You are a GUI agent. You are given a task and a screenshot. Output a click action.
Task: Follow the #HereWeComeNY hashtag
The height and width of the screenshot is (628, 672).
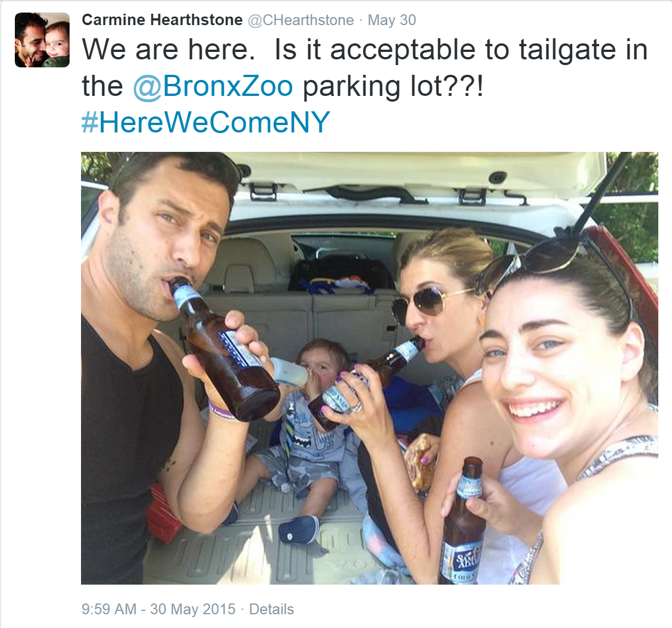pos(206,122)
